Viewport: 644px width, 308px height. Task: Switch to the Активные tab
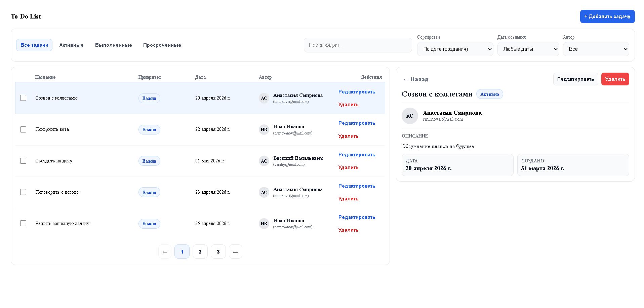pyautogui.click(x=71, y=45)
